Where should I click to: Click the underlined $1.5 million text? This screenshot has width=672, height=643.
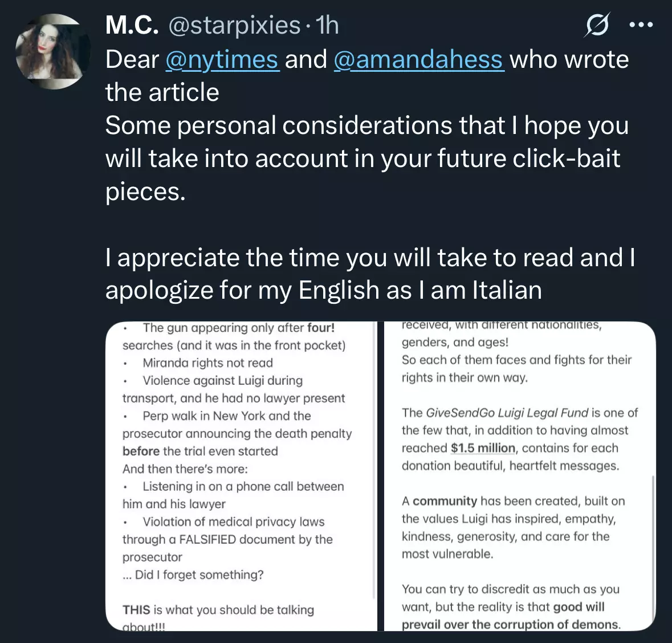(483, 448)
